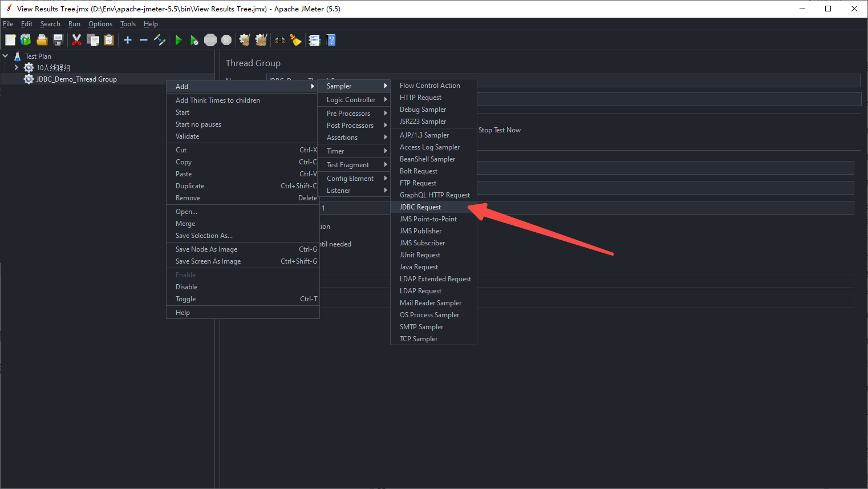The height and width of the screenshot is (489, 868).
Task: Open the Tools menu
Action: [x=128, y=24]
